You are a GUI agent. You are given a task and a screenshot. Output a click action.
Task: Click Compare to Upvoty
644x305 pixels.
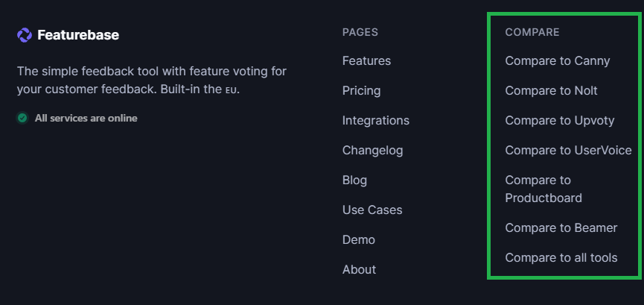point(559,120)
